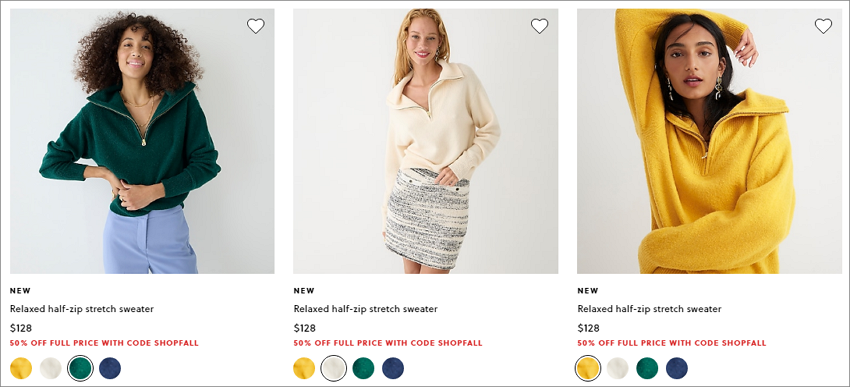The image size is (850, 387).
Task: Select the selected green swatch in first product
Action: 80,368
